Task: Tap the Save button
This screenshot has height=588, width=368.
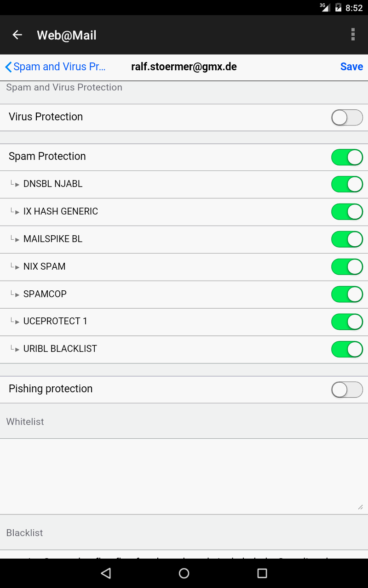Action: coord(351,67)
